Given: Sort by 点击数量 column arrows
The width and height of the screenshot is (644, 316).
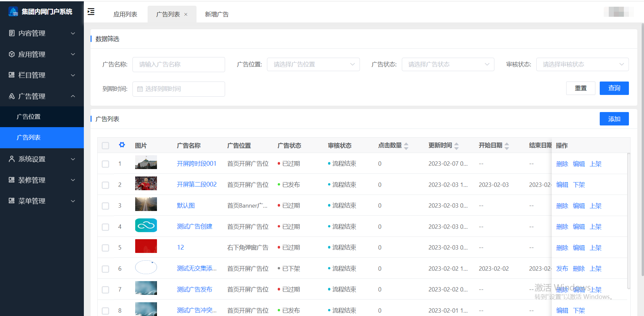Looking at the screenshot, I should [x=406, y=146].
